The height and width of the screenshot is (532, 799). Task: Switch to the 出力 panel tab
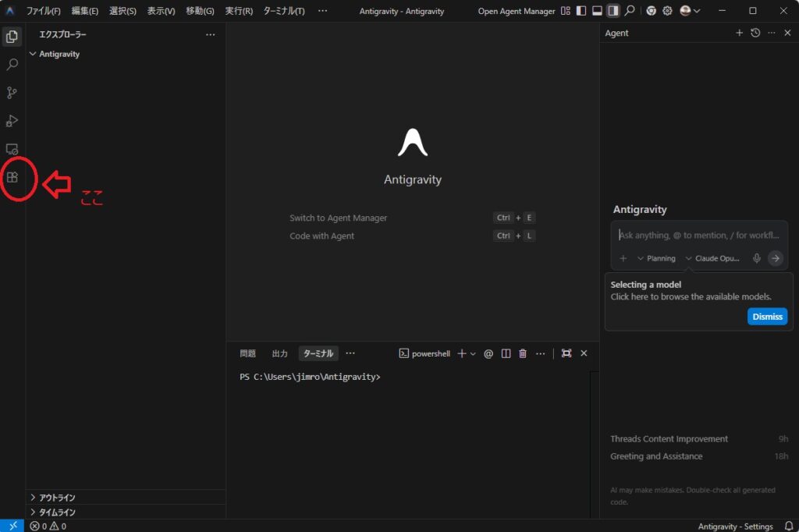[x=279, y=353]
